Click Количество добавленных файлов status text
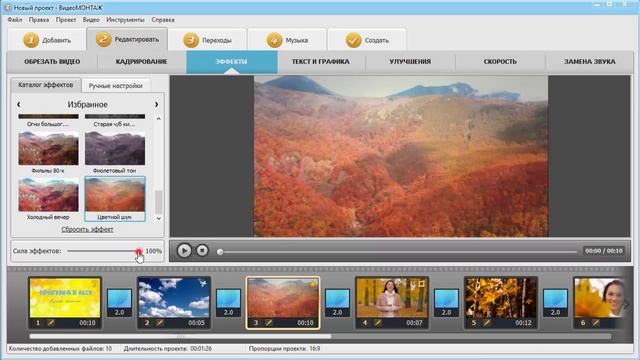Viewport: 640px width, 360px height. pos(60,349)
